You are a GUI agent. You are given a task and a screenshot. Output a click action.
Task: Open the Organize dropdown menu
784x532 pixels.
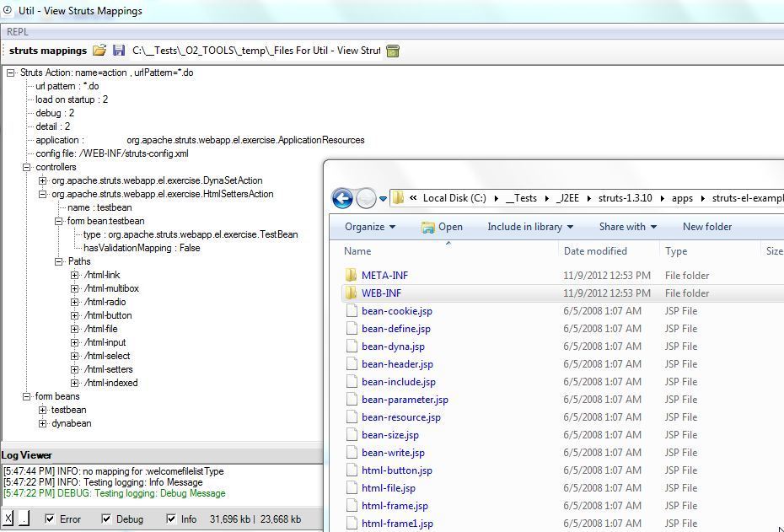(x=370, y=227)
